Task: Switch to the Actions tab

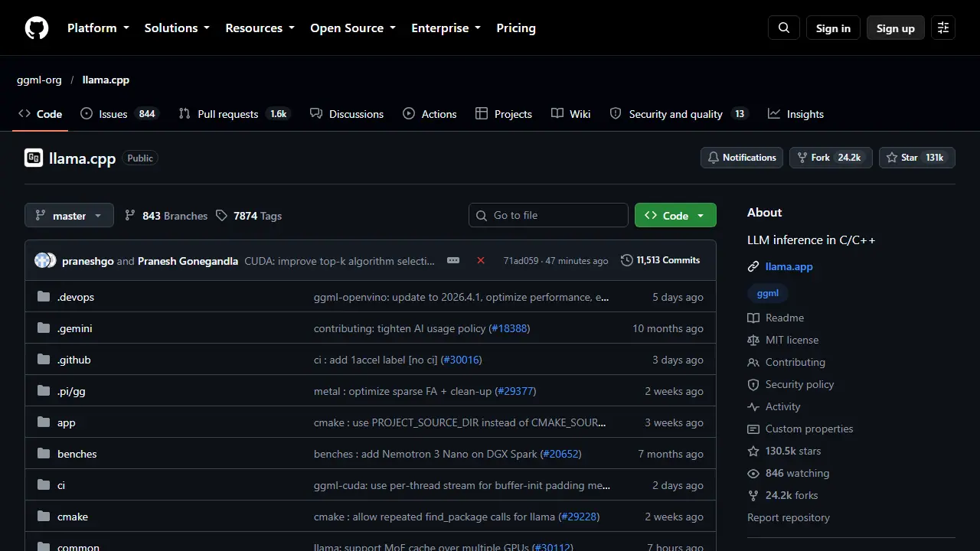Action: click(x=430, y=114)
